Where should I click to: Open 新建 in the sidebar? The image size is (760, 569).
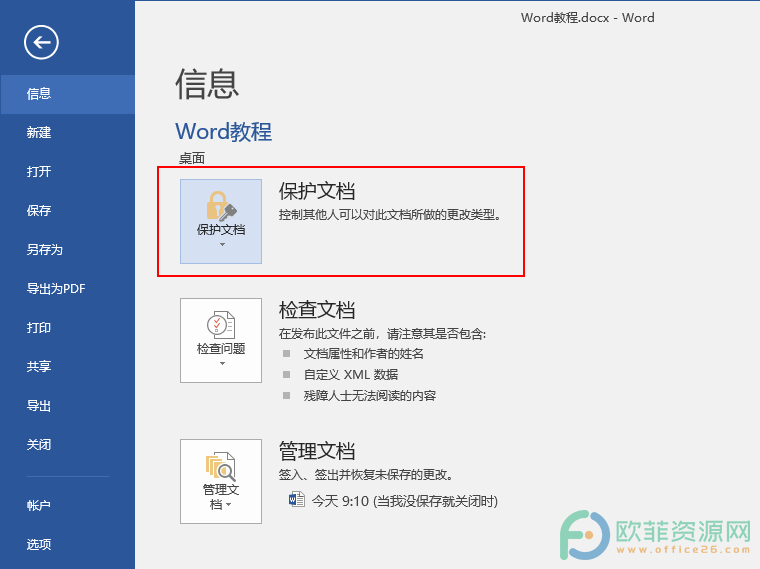(67, 133)
